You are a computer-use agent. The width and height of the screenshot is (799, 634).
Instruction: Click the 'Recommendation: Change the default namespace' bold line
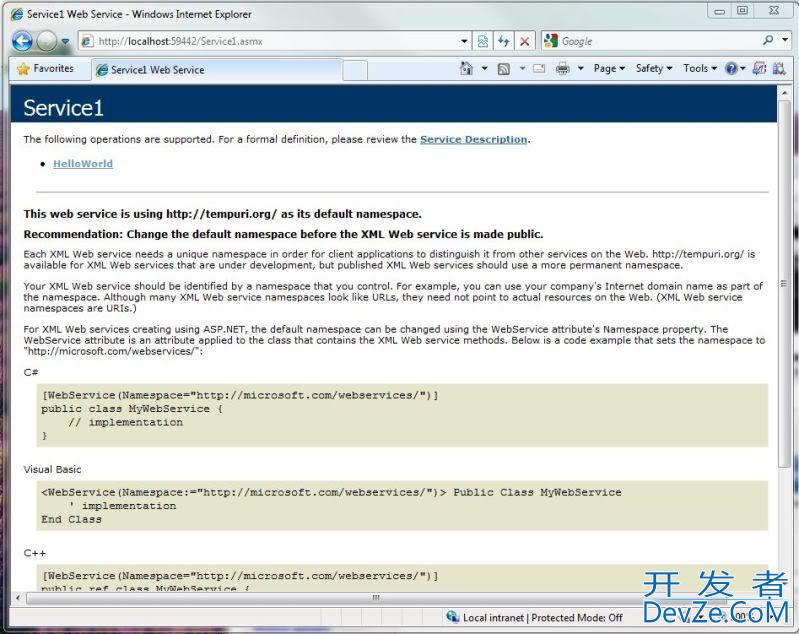pos(283,234)
